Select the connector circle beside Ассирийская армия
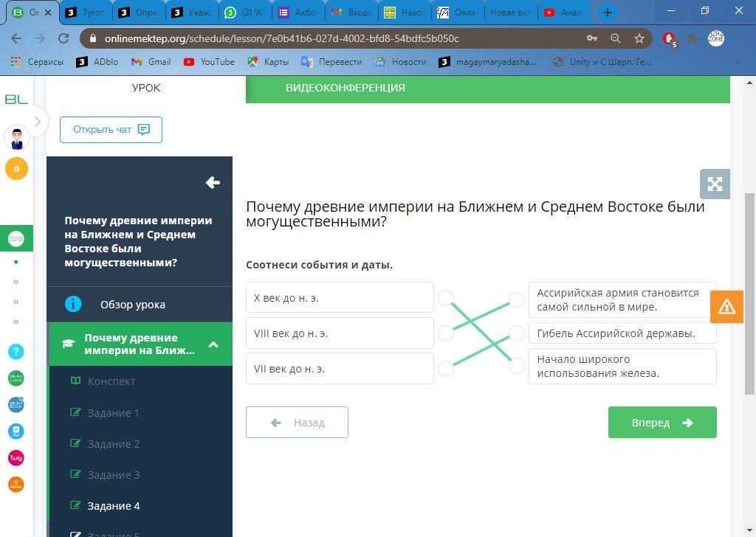 (517, 299)
